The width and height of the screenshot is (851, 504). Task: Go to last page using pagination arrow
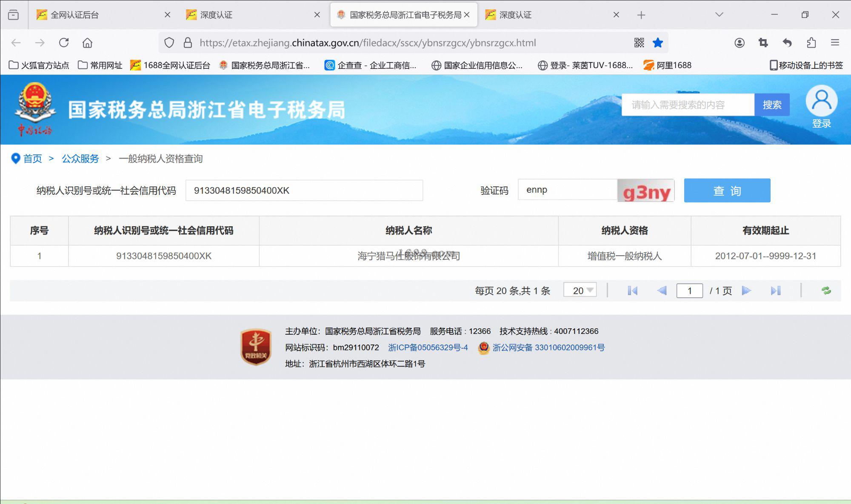pos(776,290)
